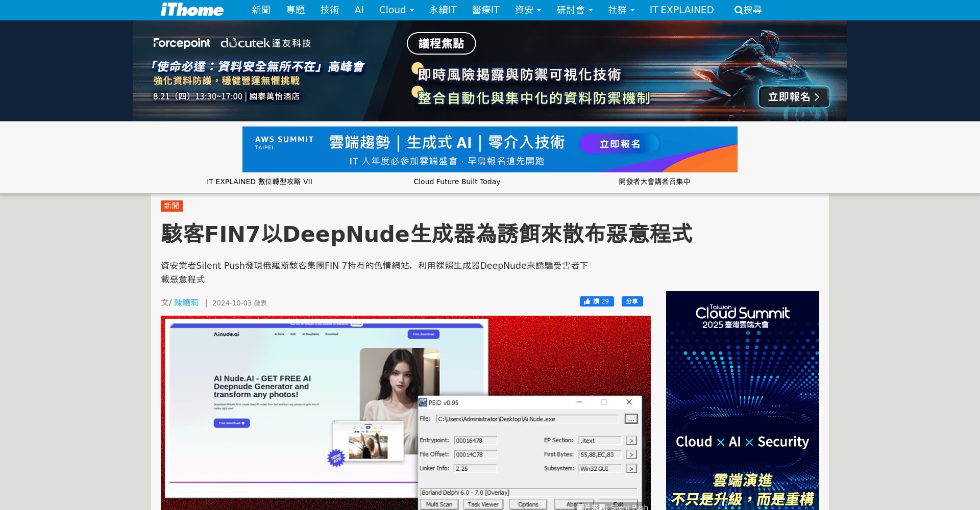980x510 pixels.
Task: Click the article's main screenshot image
Action: 406,413
